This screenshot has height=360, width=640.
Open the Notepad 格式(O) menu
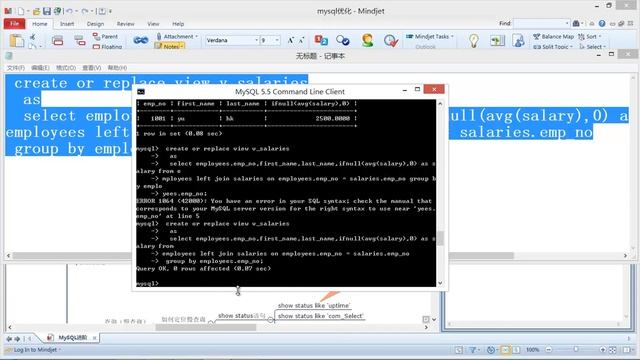click(66, 68)
